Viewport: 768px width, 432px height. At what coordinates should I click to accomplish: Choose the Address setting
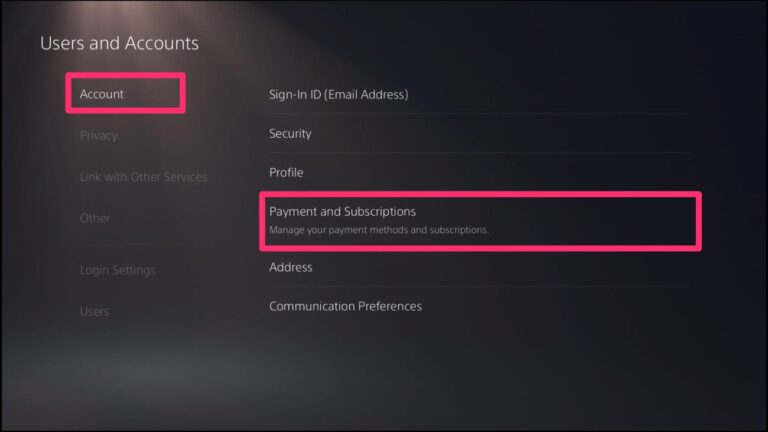291,267
